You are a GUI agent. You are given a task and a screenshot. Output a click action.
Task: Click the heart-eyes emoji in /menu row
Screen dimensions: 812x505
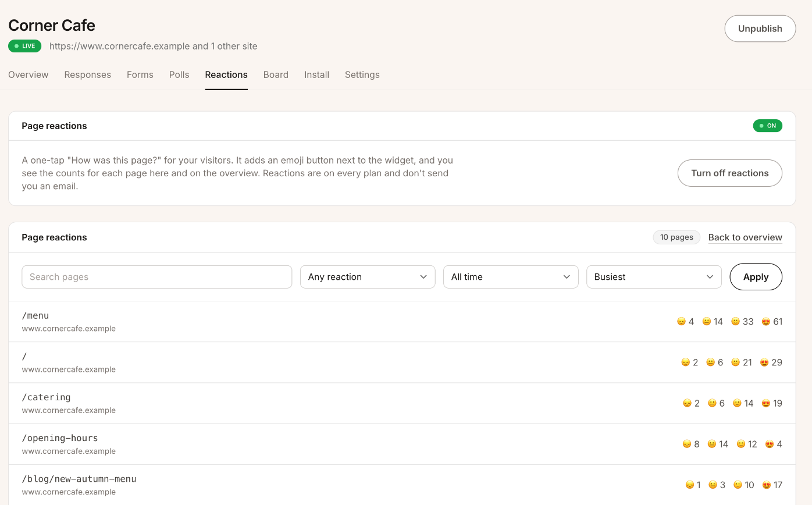[766, 322]
